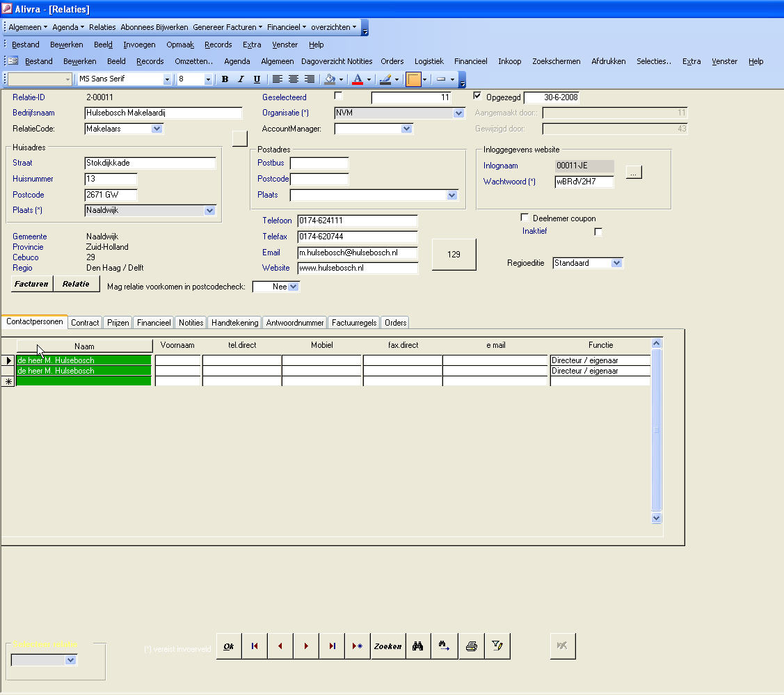The width and height of the screenshot is (784, 695).
Task: Click the 129 button
Action: pos(454,255)
